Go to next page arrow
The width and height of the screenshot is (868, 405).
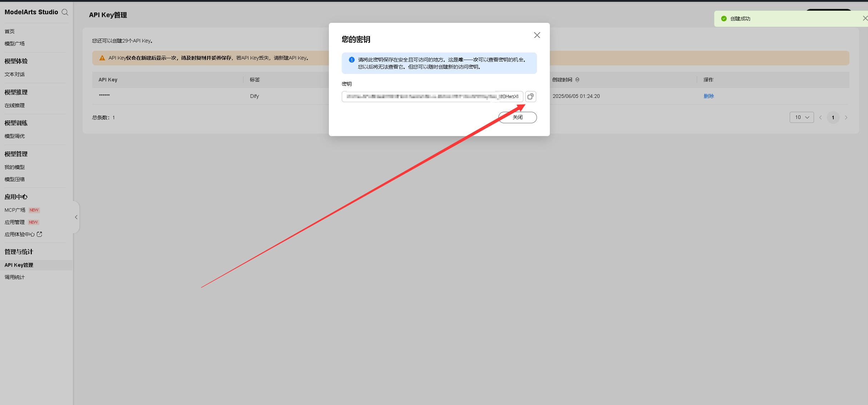pyautogui.click(x=846, y=117)
